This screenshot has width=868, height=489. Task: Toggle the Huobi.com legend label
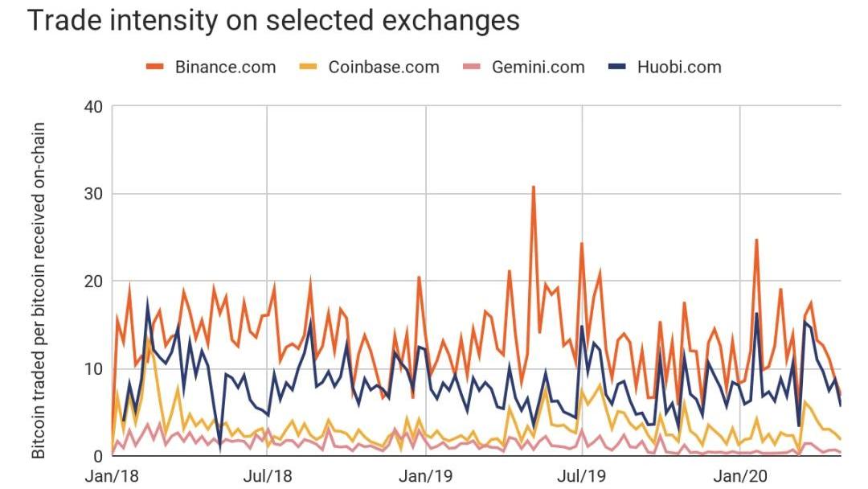(x=681, y=67)
